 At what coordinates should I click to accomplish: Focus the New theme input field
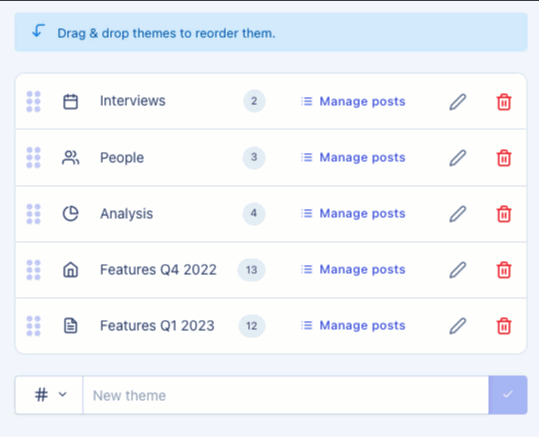pos(286,395)
